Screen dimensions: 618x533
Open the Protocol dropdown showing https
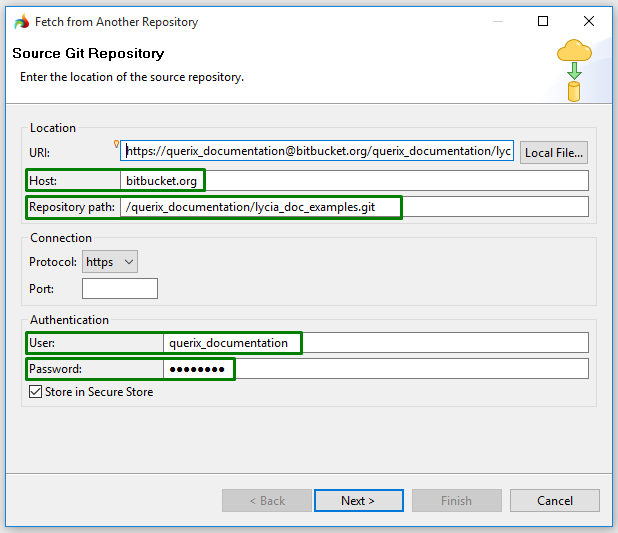(x=110, y=262)
